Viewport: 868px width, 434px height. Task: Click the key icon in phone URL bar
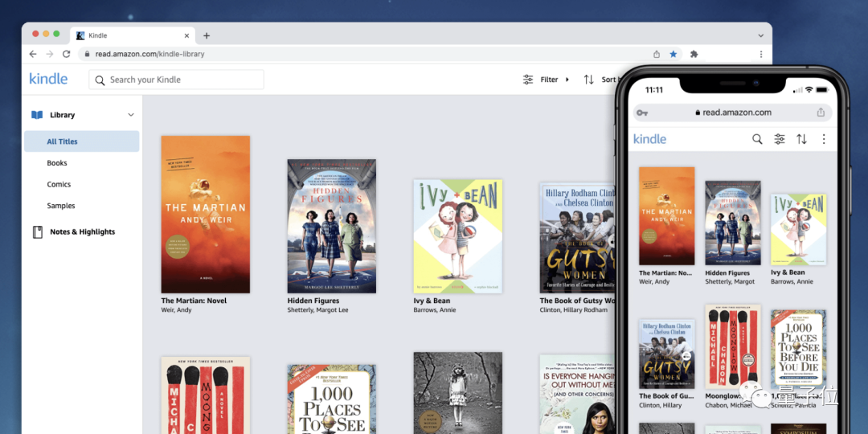point(642,113)
